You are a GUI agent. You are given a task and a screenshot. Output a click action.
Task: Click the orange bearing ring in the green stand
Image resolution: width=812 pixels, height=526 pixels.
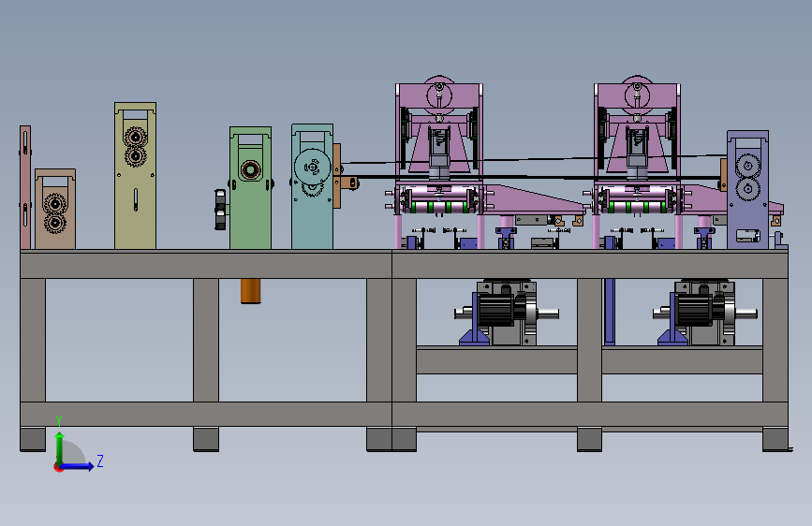(x=251, y=169)
